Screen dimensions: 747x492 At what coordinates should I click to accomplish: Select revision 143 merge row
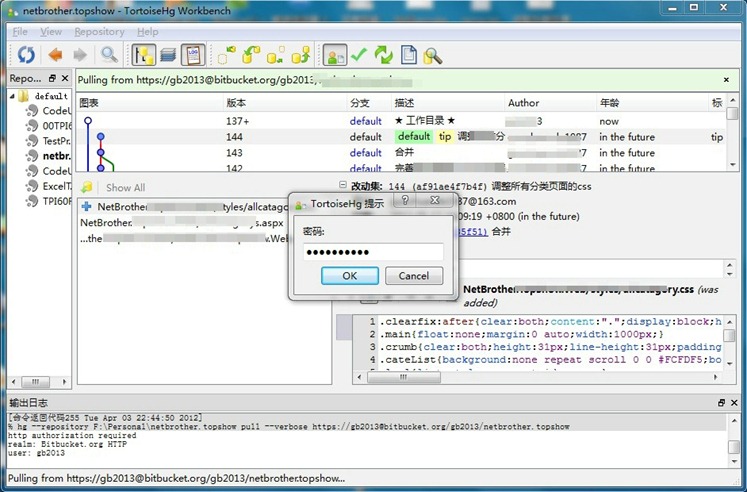[x=401, y=152]
